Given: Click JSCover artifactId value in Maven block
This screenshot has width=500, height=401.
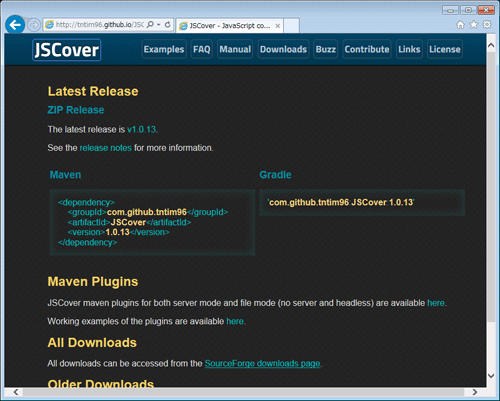Looking at the screenshot, I should 128,222.
